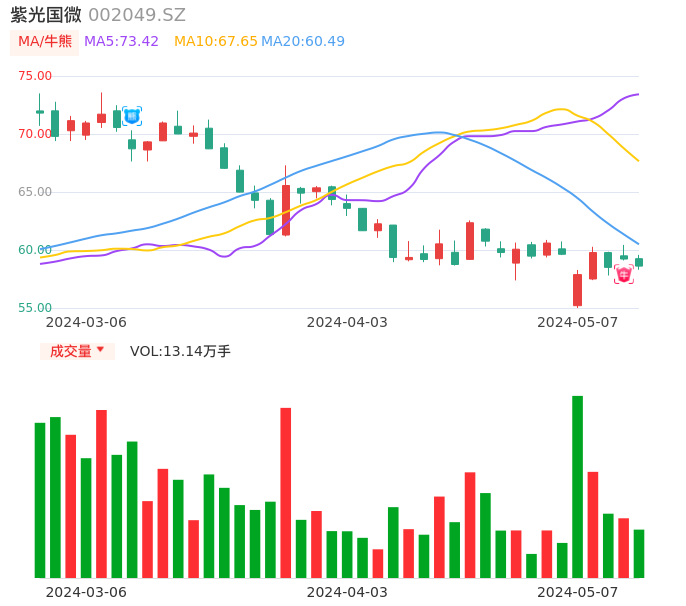Toggle the MA20 moving average legend
This screenshot has width=686, height=606.
(x=302, y=42)
